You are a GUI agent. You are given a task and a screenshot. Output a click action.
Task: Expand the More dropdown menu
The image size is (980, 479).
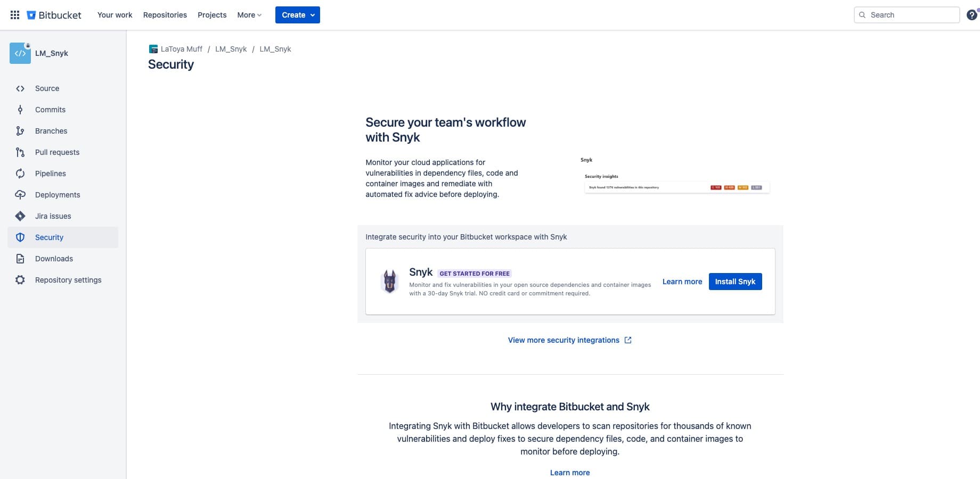point(249,15)
